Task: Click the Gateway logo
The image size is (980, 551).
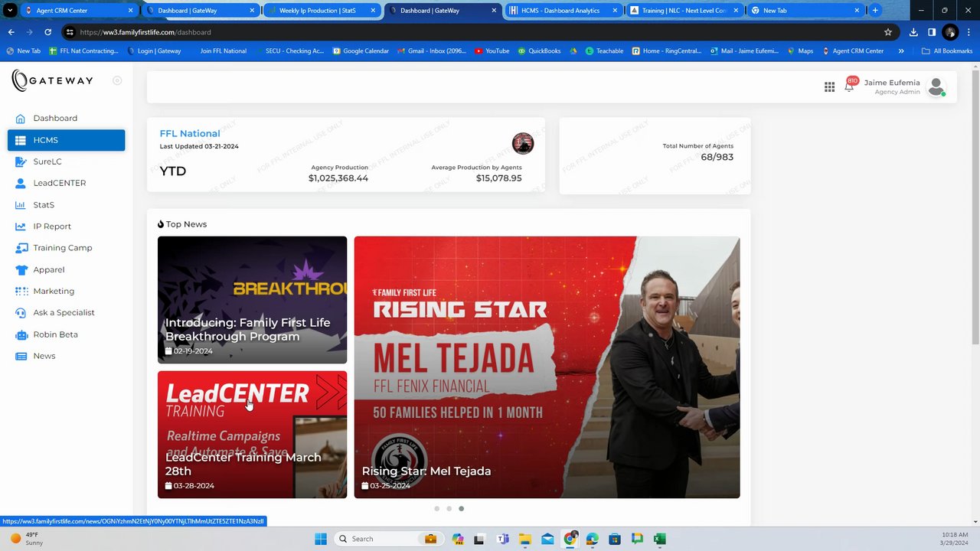Action: [x=52, y=80]
